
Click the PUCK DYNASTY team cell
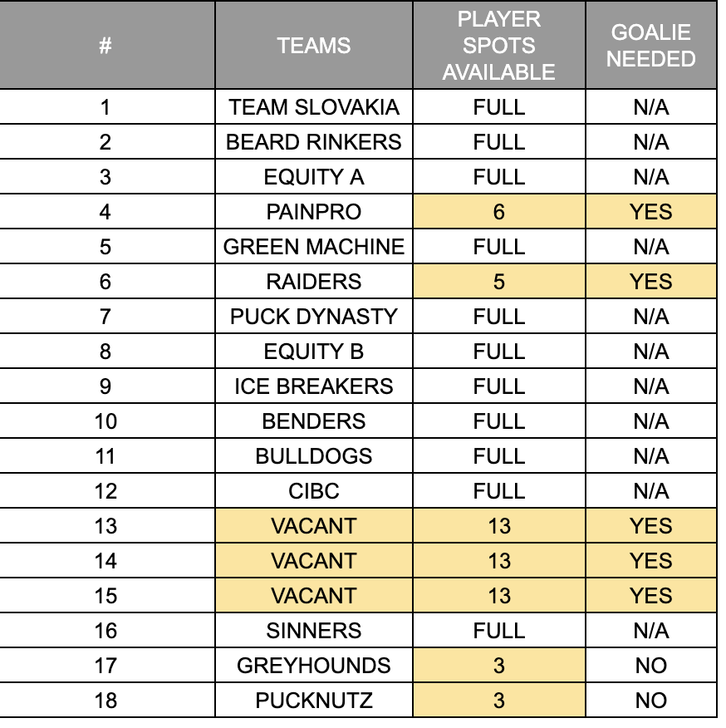point(314,316)
